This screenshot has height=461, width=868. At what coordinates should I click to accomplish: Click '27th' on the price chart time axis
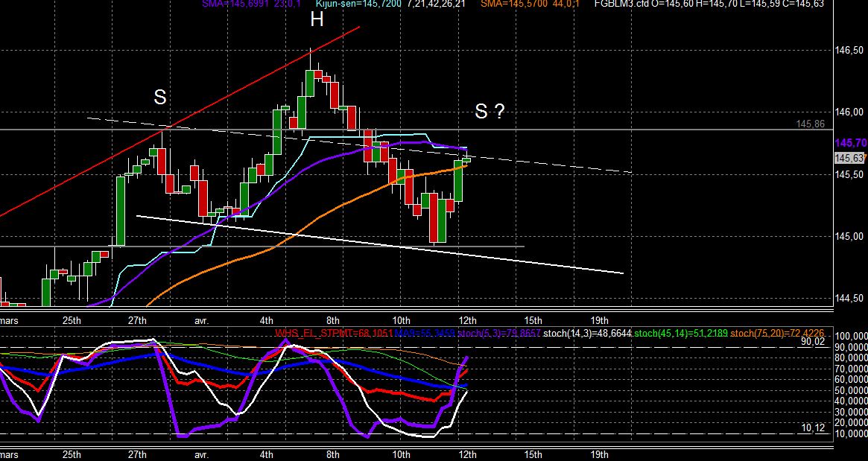pyautogui.click(x=137, y=320)
